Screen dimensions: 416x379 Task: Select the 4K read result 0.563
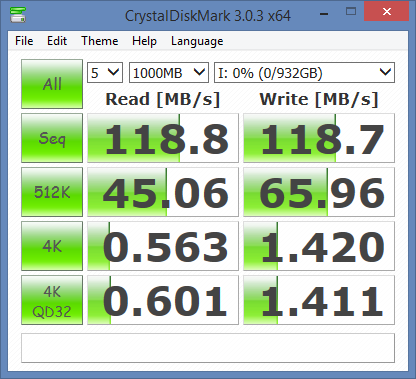[163, 246]
